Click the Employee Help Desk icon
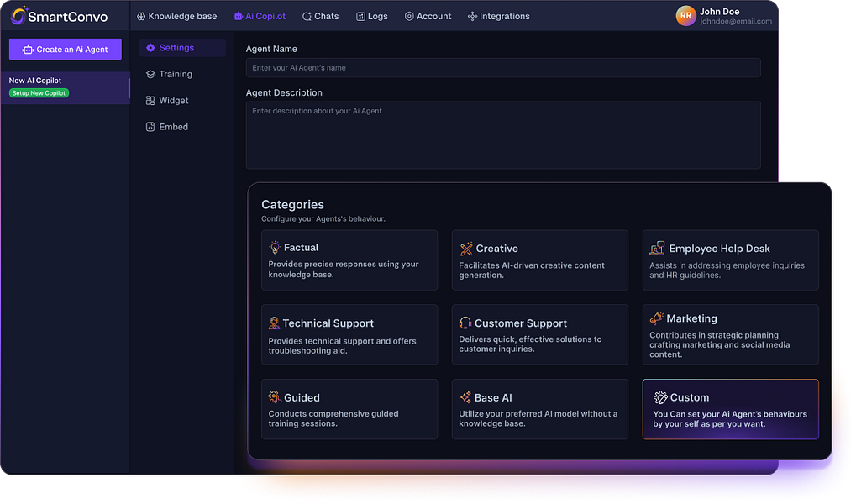Screen dimensions: 856x504 point(657,249)
